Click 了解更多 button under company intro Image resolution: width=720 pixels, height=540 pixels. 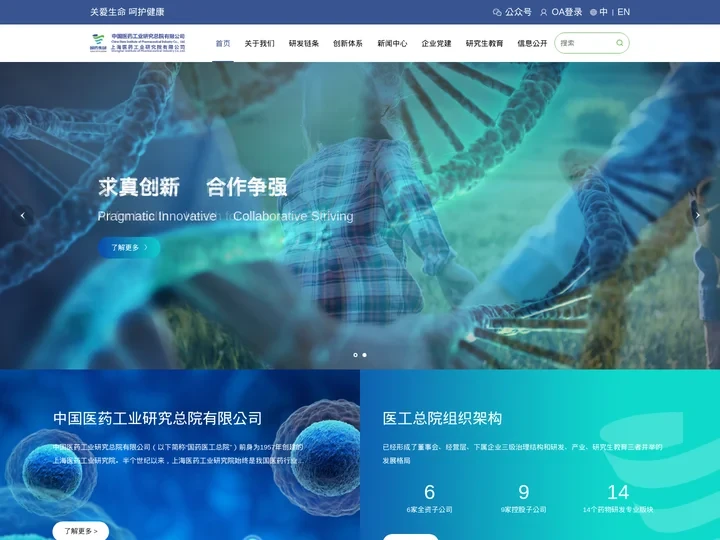click(x=81, y=531)
